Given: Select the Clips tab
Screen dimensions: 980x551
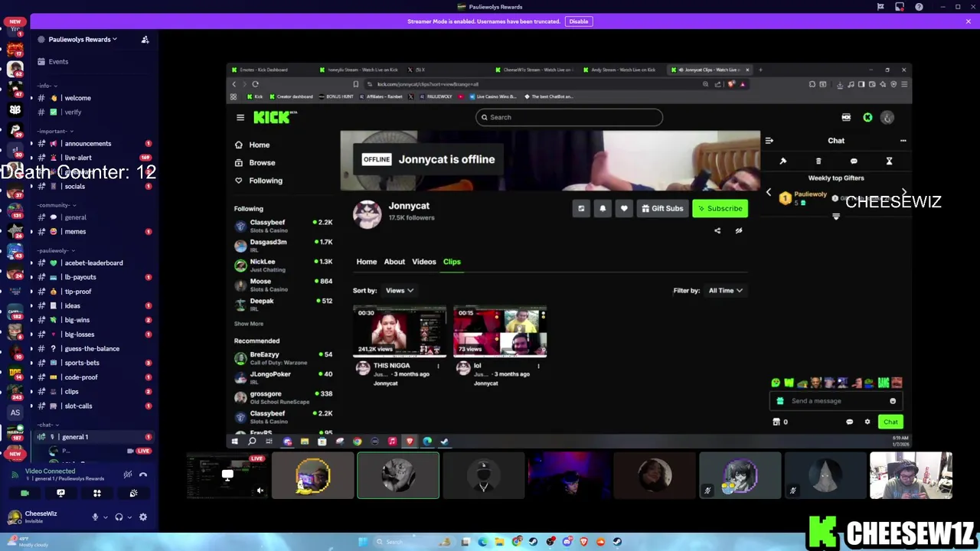Looking at the screenshot, I should coord(452,262).
